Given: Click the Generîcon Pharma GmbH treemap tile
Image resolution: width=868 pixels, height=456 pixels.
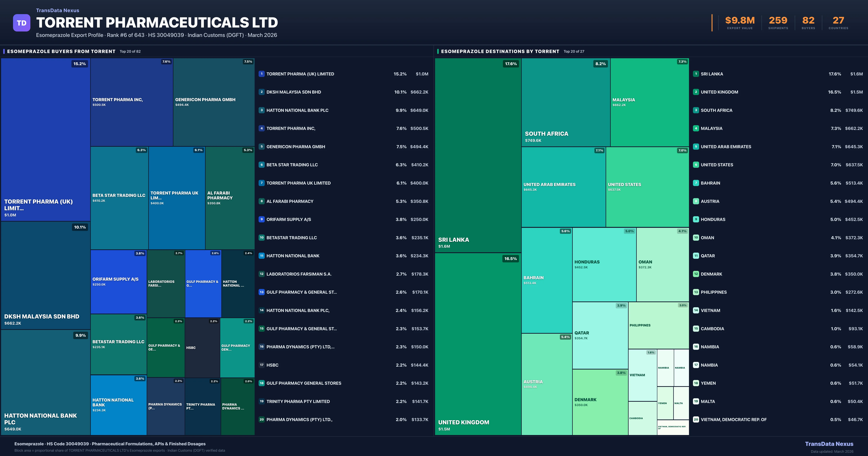Looking at the screenshot, I should pyautogui.click(x=214, y=102).
